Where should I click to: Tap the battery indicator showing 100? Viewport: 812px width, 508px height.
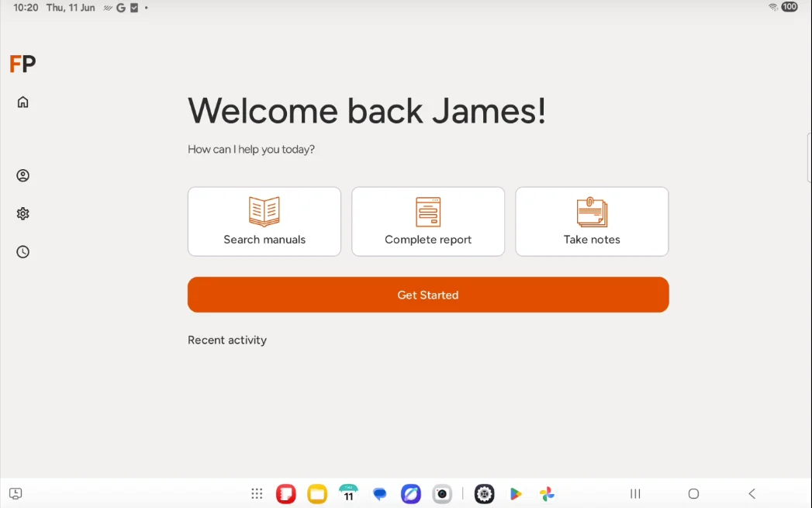pos(790,7)
